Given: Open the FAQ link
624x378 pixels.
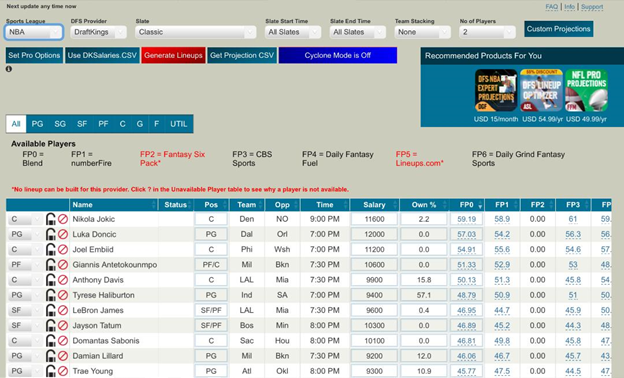Looking at the screenshot, I should coord(552,7).
